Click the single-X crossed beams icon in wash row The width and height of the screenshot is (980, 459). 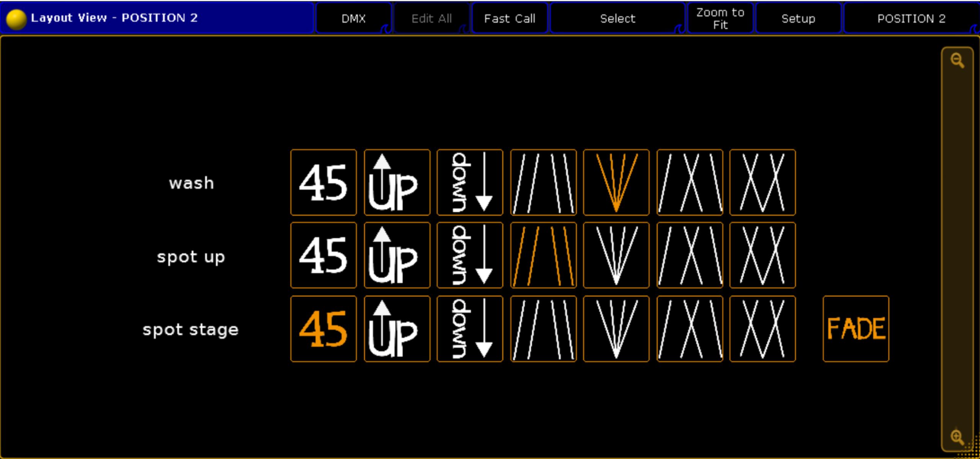pos(690,182)
